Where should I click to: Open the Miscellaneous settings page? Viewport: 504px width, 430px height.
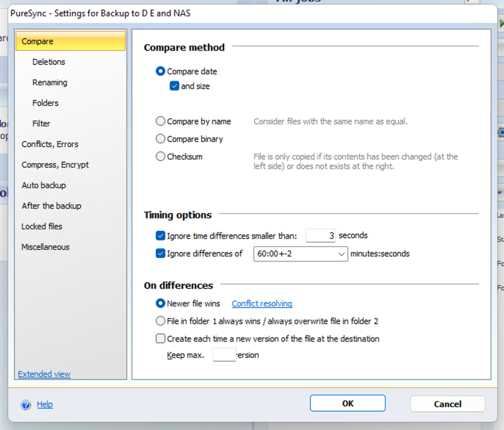pos(45,247)
